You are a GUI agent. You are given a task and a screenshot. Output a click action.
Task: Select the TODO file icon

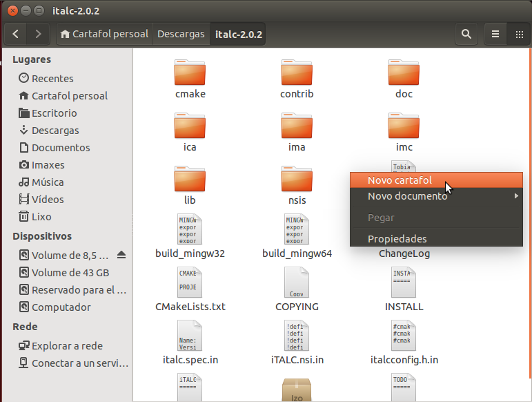404,387
